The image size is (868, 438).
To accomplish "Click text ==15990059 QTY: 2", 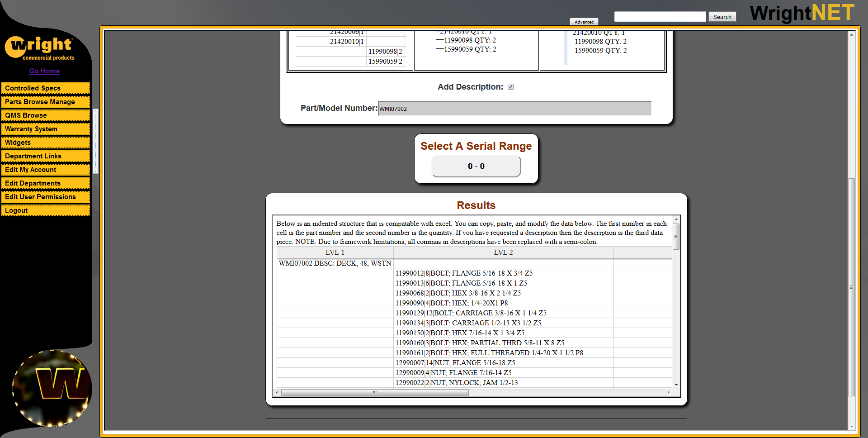I will tap(466, 49).
